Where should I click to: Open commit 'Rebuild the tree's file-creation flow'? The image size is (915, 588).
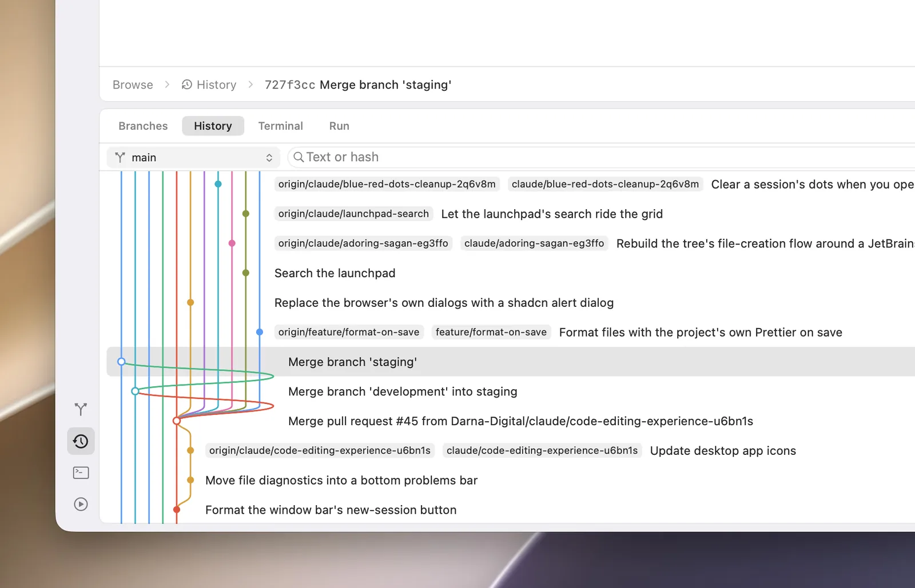coord(766,243)
